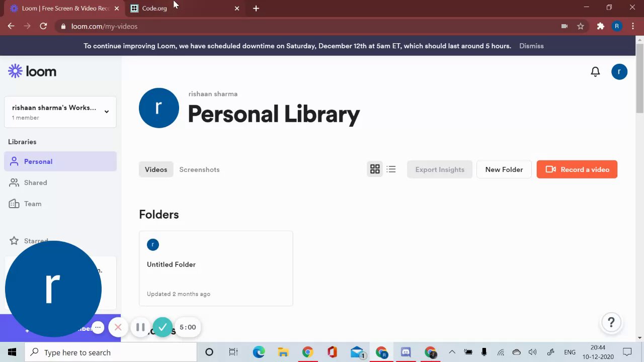
Task: Reload the current page
Action: [x=43, y=26]
